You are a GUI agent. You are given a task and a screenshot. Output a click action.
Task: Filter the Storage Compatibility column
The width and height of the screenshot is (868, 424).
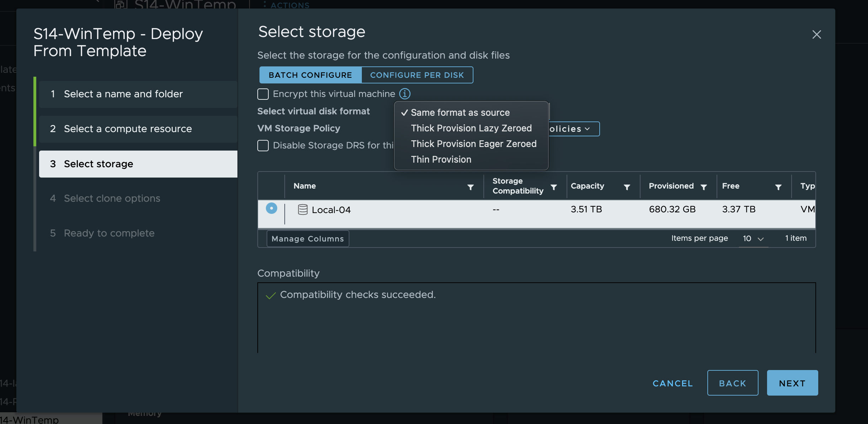[x=553, y=187]
